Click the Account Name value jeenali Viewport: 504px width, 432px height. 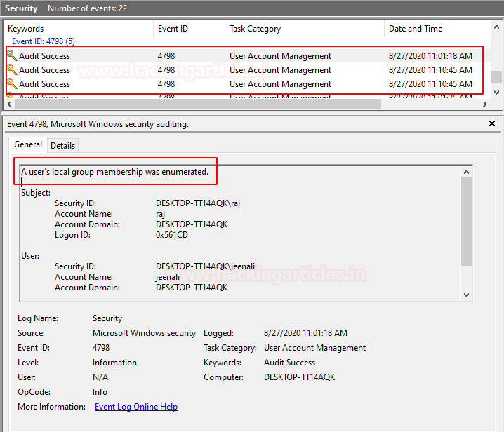(x=168, y=277)
